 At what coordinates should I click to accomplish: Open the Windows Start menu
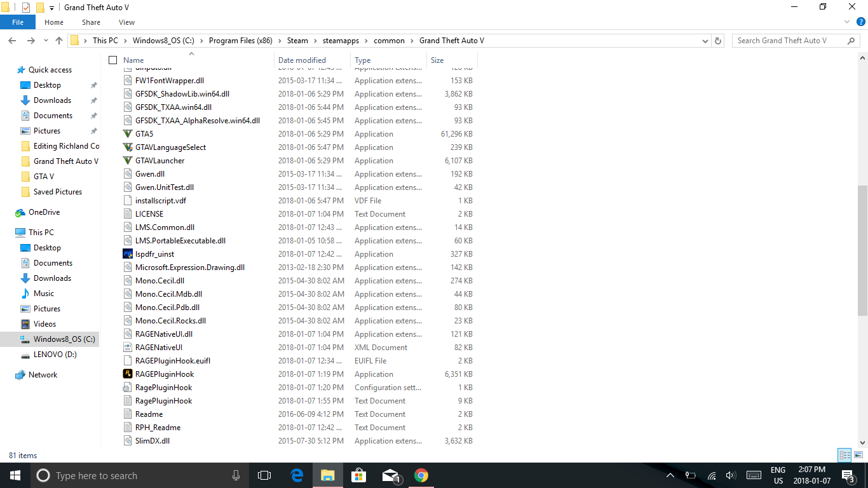pyautogui.click(x=15, y=475)
